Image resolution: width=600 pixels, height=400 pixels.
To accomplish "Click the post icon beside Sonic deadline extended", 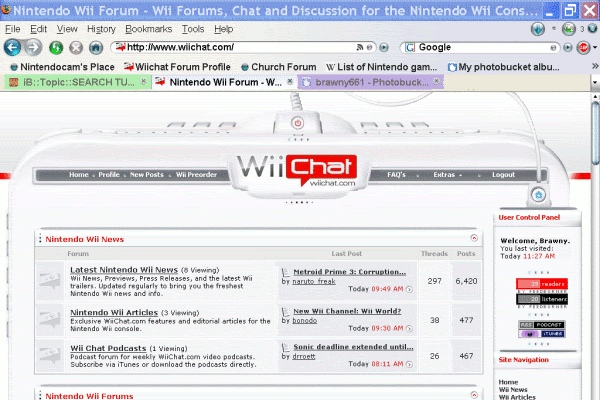I will (x=285, y=348).
